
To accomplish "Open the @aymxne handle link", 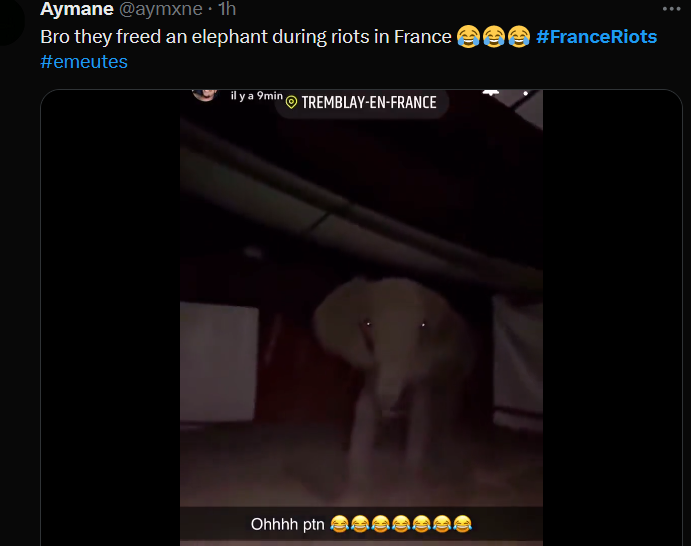I will 161,9.
